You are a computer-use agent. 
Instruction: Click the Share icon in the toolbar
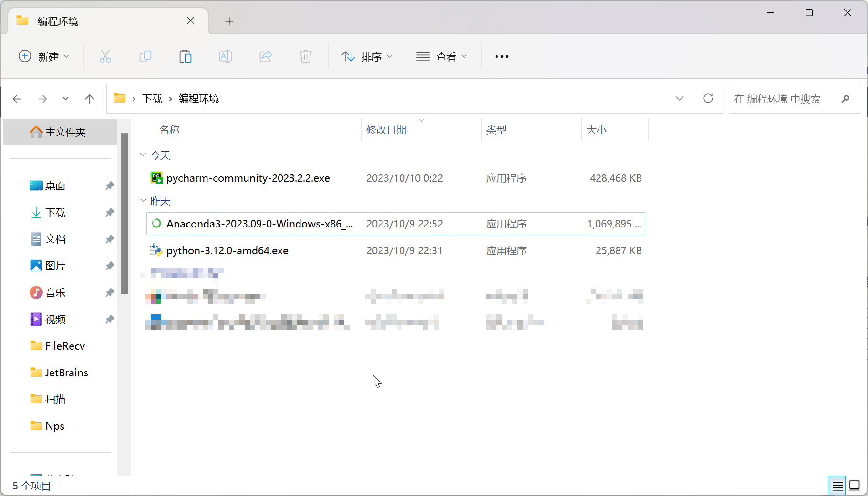pyautogui.click(x=266, y=56)
